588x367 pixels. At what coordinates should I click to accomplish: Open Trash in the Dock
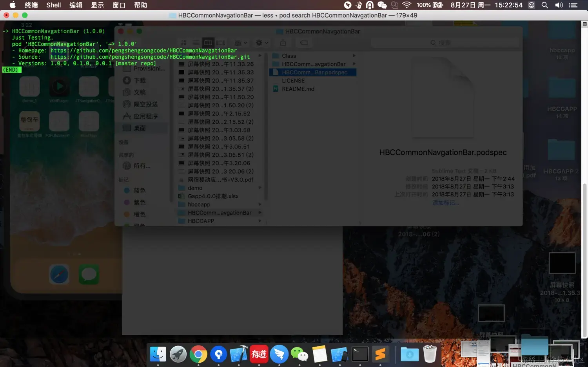[430, 354]
